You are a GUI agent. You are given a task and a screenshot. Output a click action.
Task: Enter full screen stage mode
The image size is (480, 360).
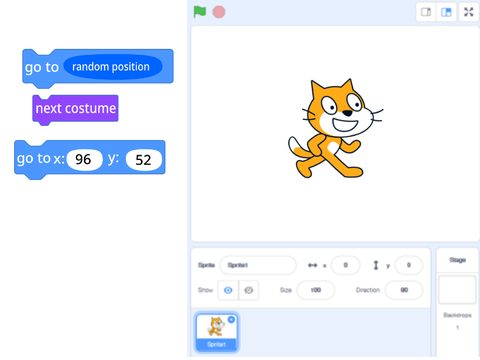469,12
